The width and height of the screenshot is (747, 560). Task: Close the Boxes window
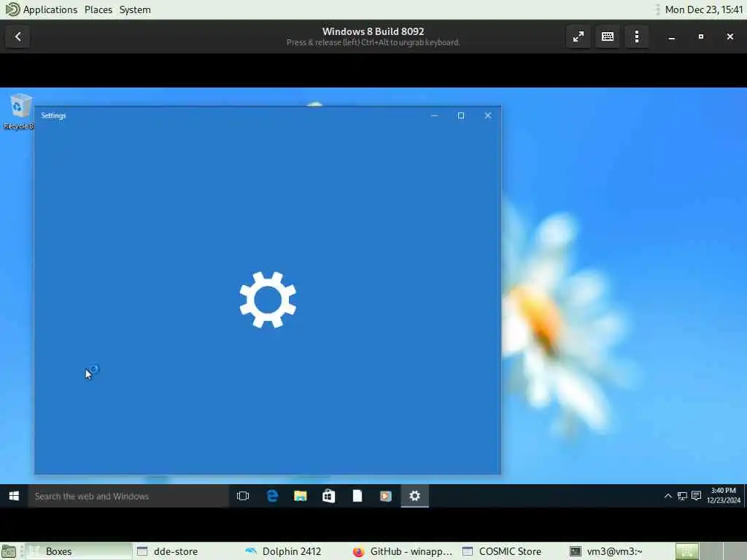[x=729, y=36]
